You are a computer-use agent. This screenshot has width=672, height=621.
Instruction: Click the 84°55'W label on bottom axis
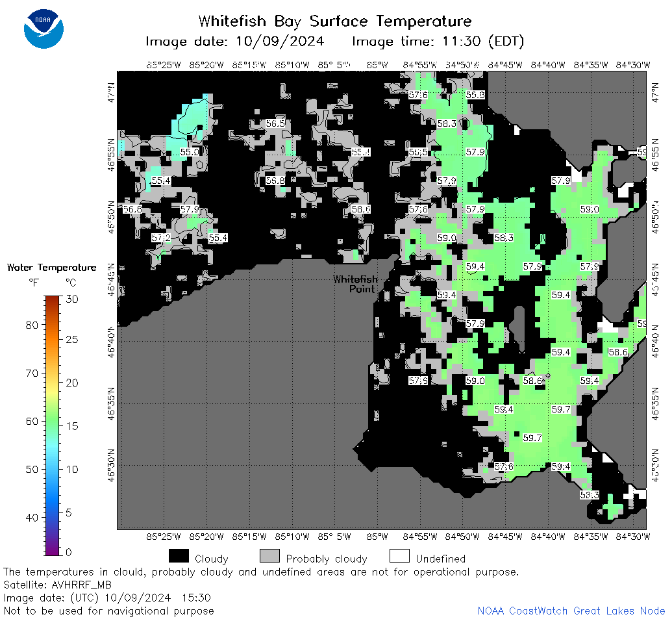coord(420,537)
